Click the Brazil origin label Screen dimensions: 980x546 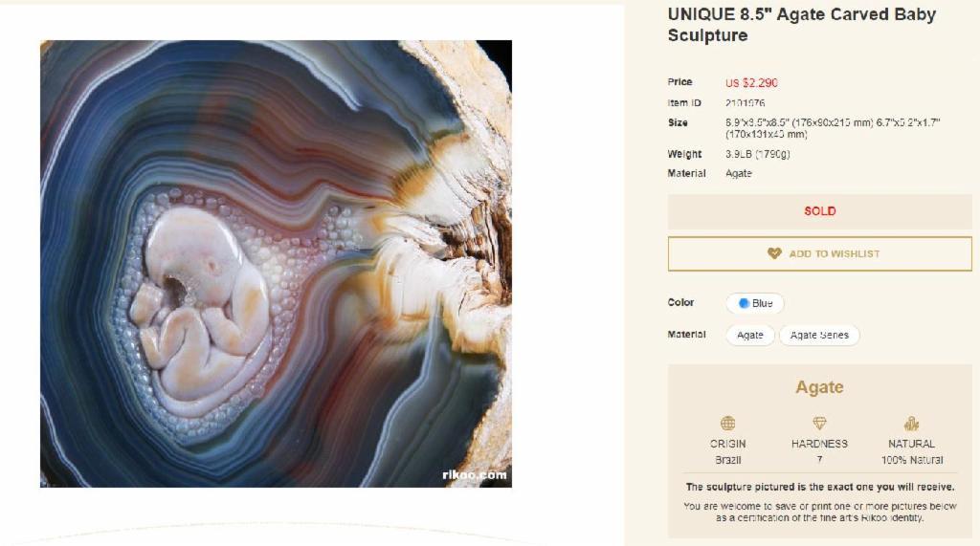point(727,460)
